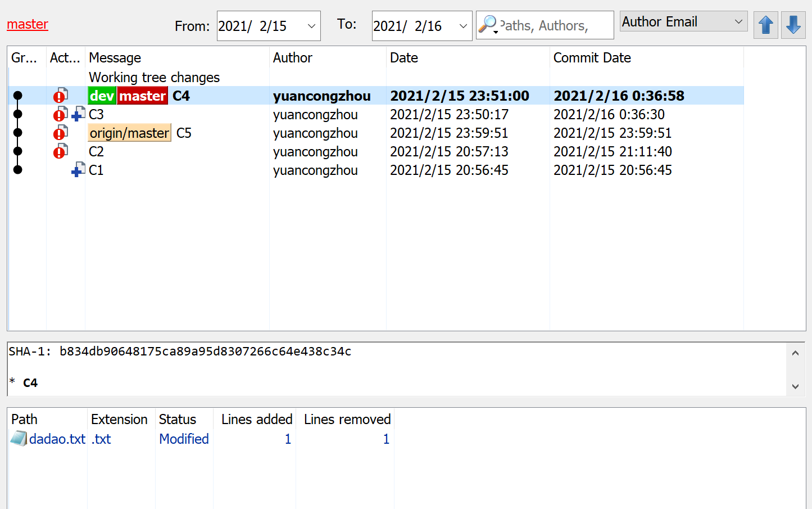812x509 pixels.
Task: Click the added-file plus icon on C3 row
Action: click(78, 115)
